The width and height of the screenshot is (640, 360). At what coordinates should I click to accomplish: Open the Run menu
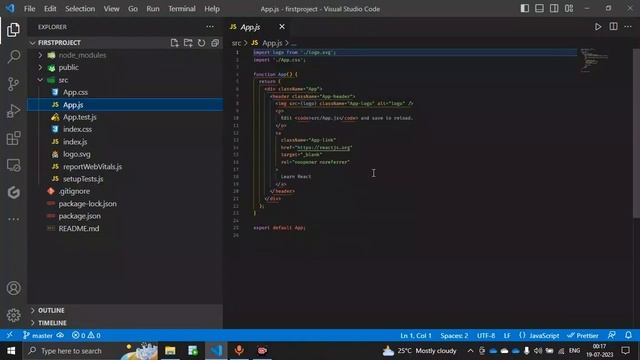point(153,9)
